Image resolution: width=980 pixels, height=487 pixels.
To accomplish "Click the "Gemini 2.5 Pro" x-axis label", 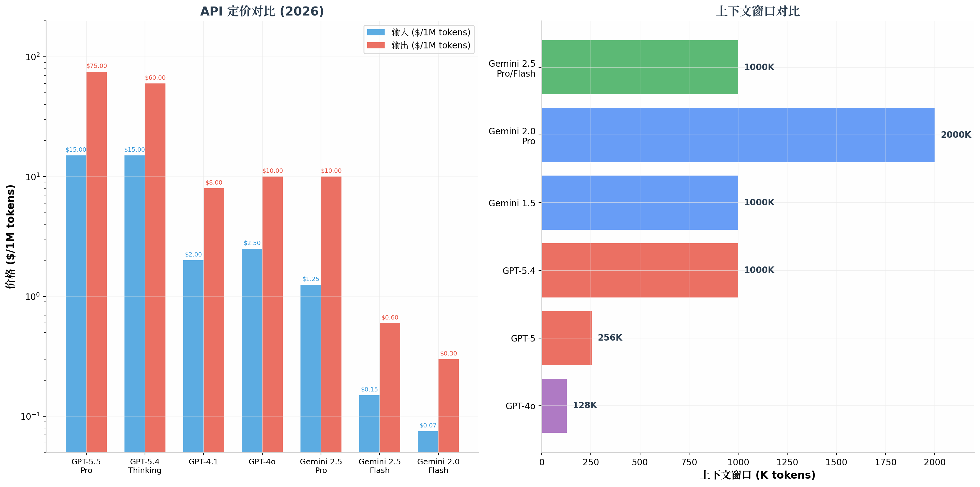I will [321, 466].
